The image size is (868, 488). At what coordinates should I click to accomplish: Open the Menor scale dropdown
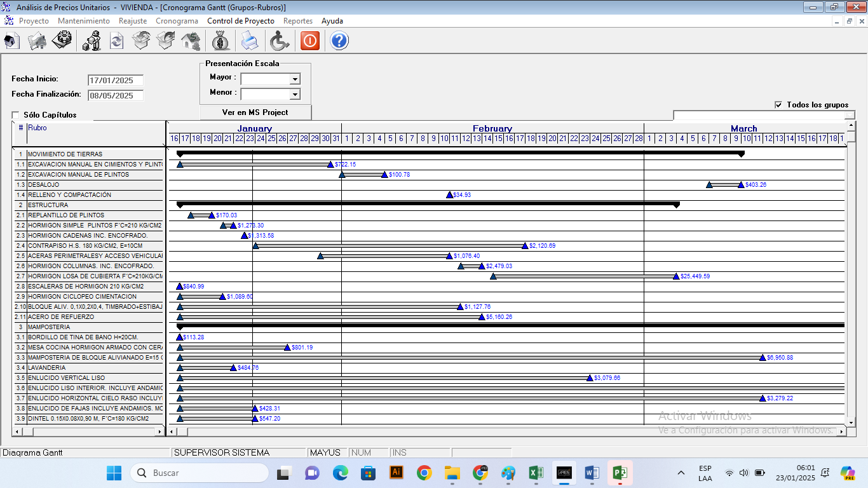295,94
